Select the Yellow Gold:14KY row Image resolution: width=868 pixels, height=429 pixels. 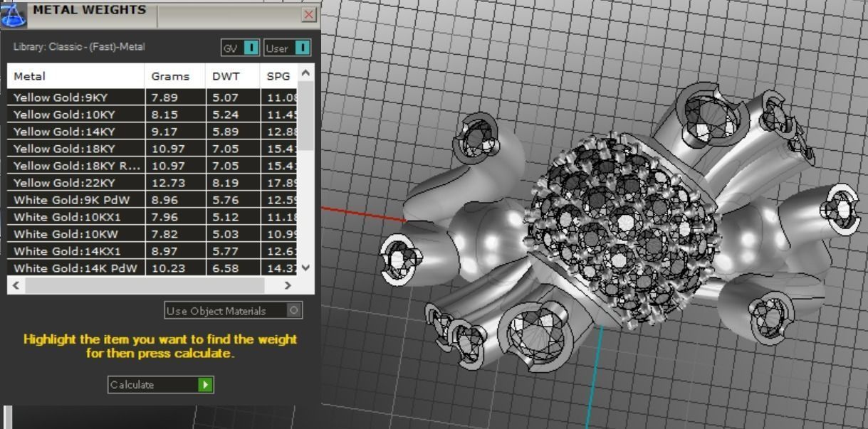coord(152,132)
